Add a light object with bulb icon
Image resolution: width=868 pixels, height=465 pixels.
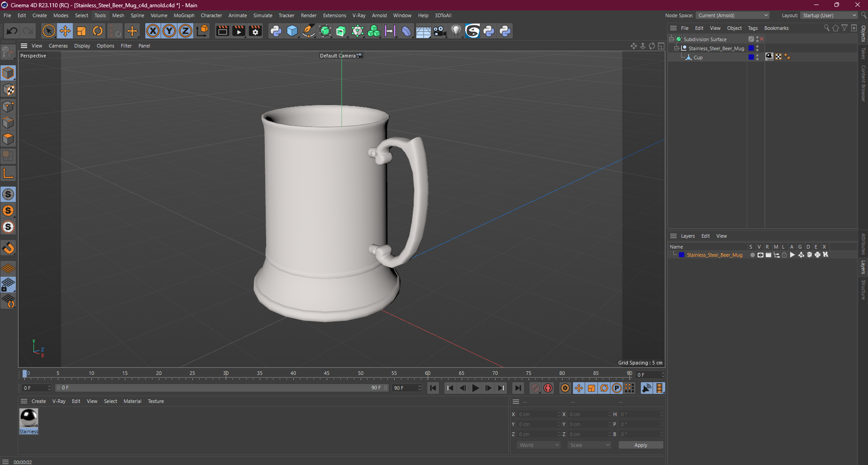[456, 31]
